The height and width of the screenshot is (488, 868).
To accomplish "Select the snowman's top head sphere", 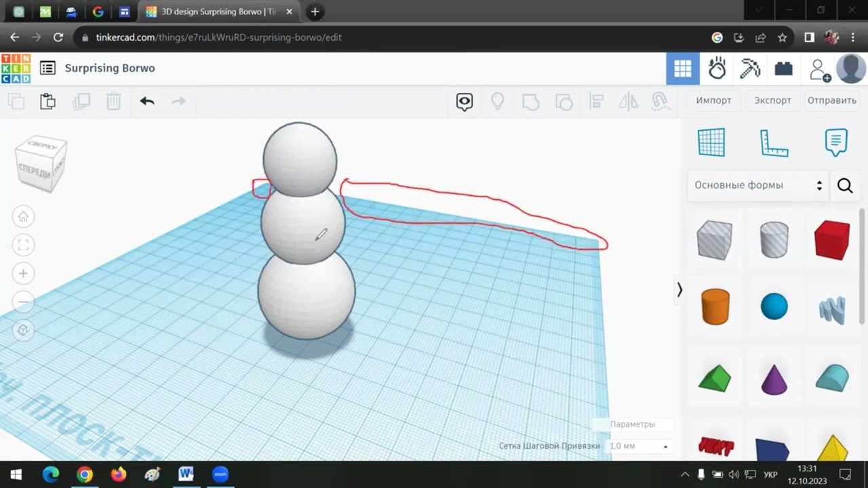I will (x=300, y=159).
